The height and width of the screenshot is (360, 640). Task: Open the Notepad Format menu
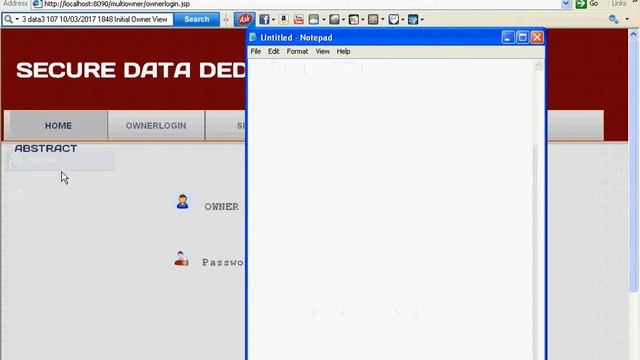pyautogui.click(x=297, y=51)
